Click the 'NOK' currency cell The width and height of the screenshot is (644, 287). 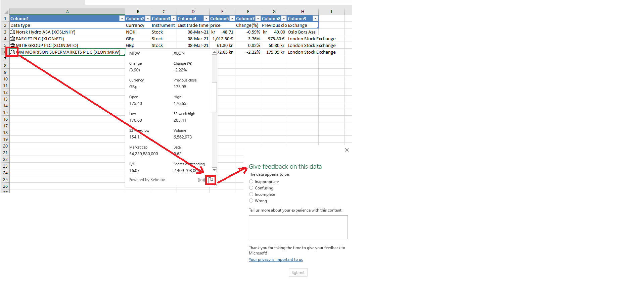[138, 32]
